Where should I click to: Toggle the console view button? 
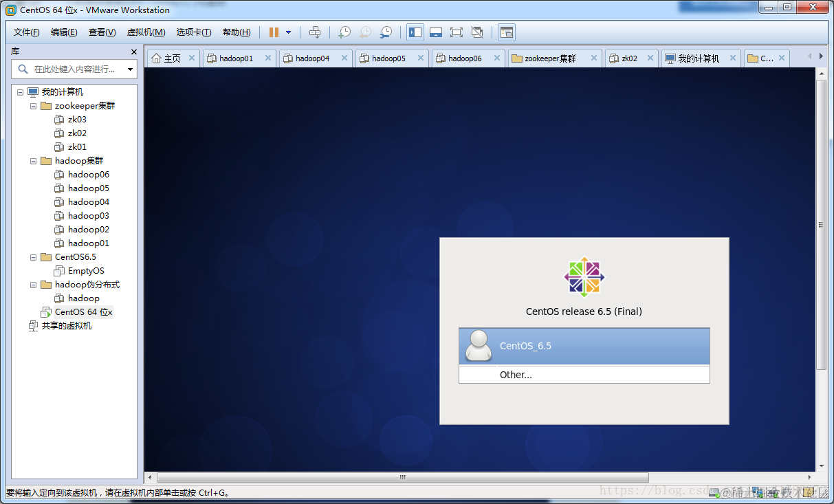(x=507, y=32)
